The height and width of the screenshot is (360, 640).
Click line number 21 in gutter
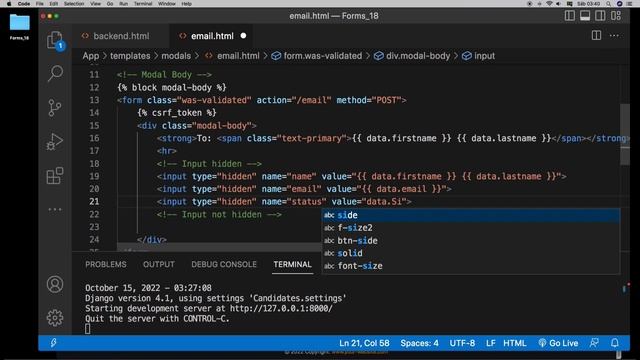pos(94,202)
